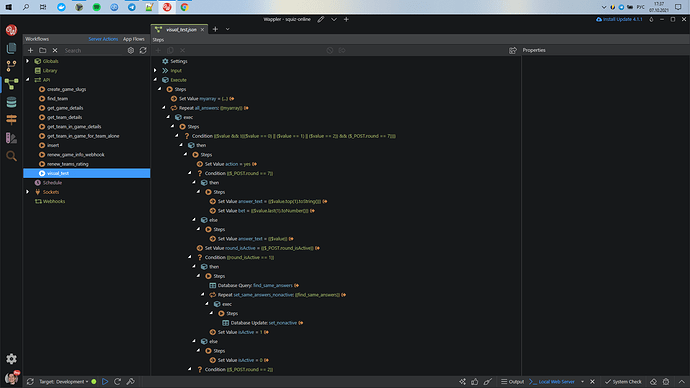Screen dimensions: 690x388
Task: Collapse the Condition round_isActive == 1 step
Action: (x=190, y=257)
